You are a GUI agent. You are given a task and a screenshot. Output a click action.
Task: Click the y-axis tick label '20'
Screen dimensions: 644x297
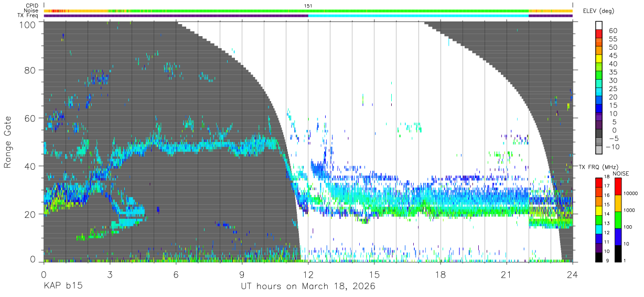31,214
